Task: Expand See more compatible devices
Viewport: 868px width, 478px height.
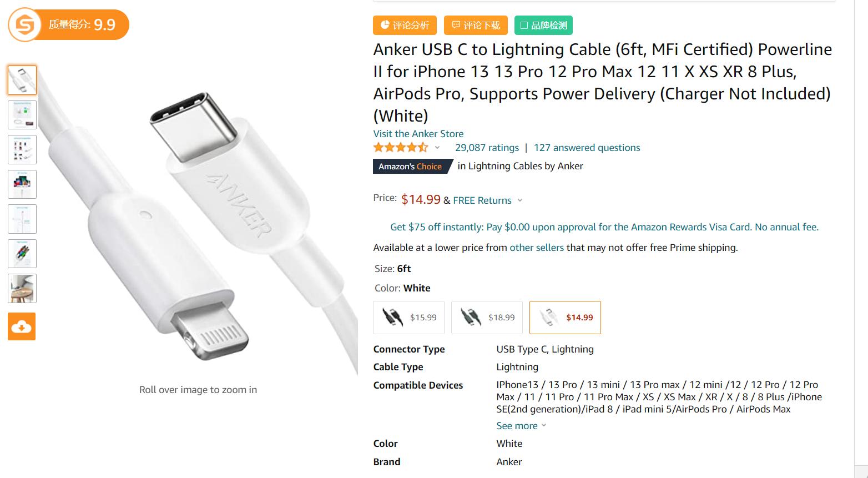Action: (521, 426)
